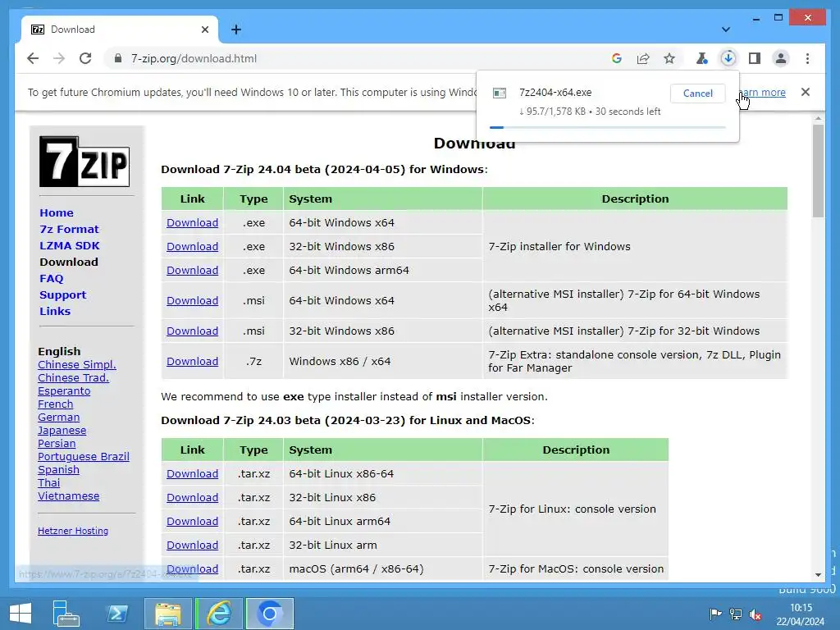The width and height of the screenshot is (840, 630).
Task: Cancel the 7z2404-x64.exe download
Action: click(x=697, y=94)
